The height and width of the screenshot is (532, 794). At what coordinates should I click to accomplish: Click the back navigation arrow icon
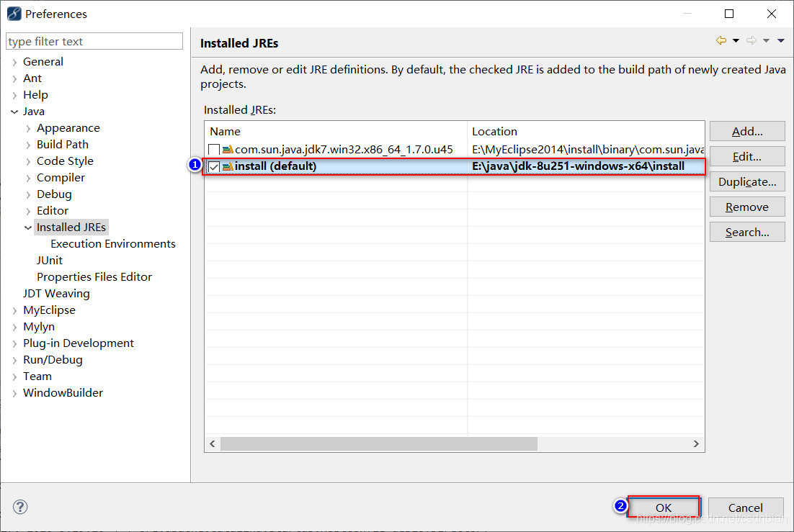(721, 40)
